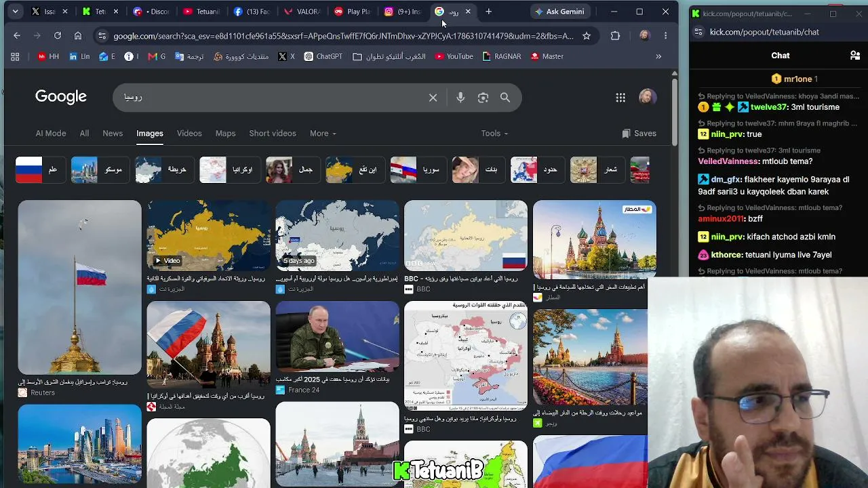Filter images by the خريطة chip
This screenshot has height=488, width=868.
coord(164,169)
